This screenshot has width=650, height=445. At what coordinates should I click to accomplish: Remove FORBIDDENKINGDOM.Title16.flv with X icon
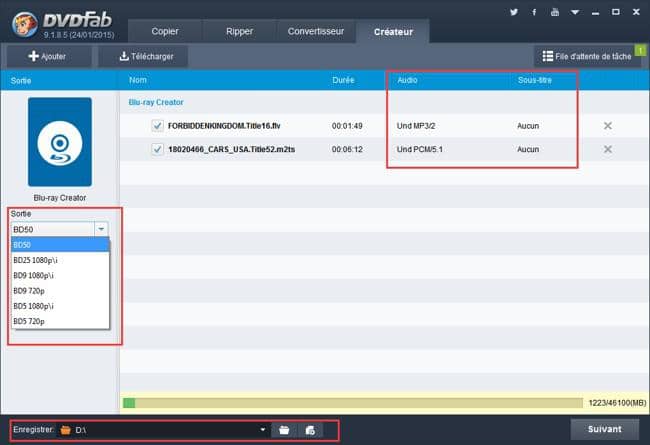point(608,126)
